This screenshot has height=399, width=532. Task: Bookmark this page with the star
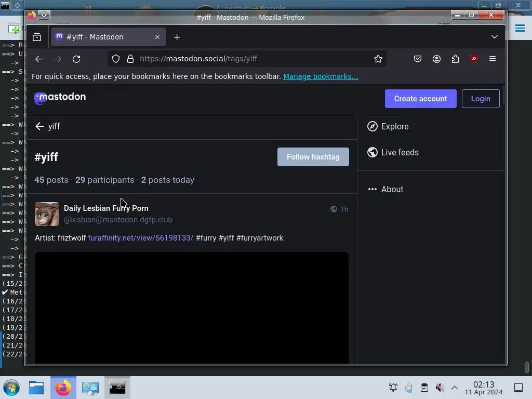pyautogui.click(x=378, y=59)
